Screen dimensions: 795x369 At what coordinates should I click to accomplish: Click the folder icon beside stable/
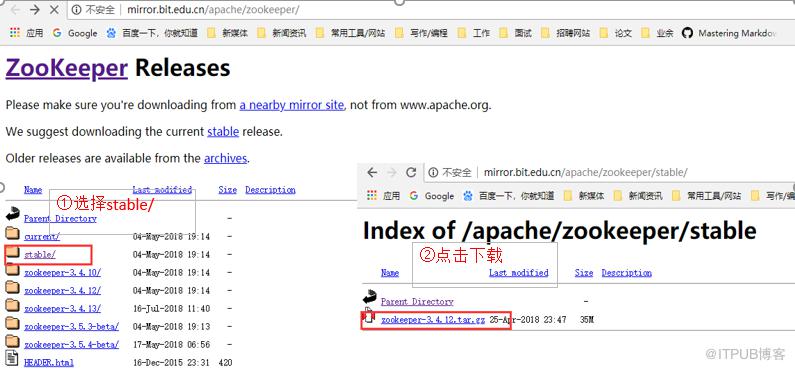click(x=13, y=252)
